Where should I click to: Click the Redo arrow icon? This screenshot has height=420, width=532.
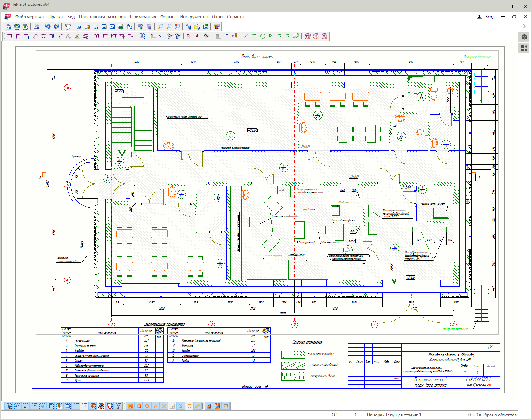pyautogui.click(x=56, y=27)
